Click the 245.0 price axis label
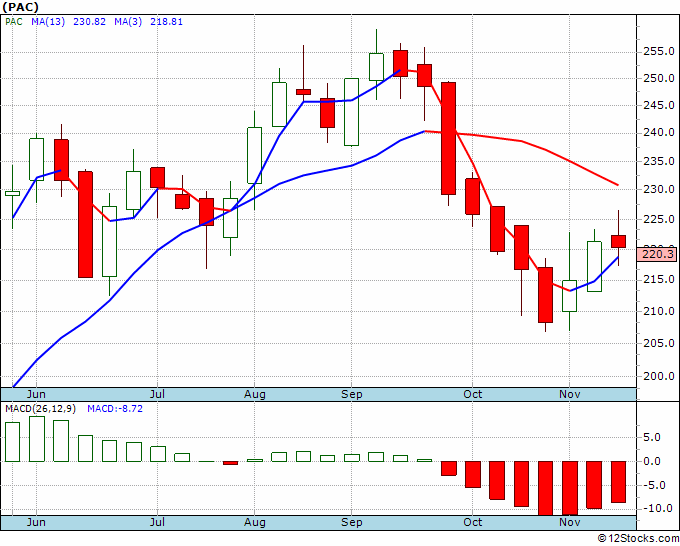Image resolution: width=680 pixels, height=546 pixels. pos(658,105)
